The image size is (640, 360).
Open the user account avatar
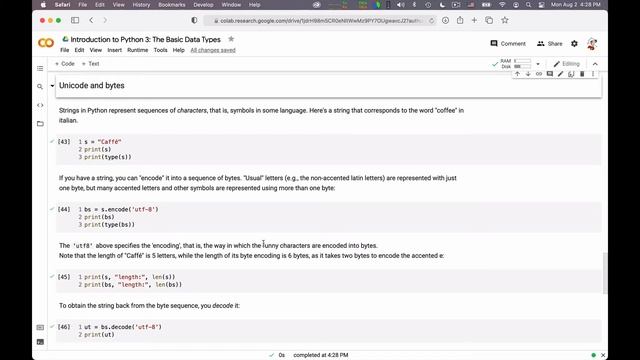[x=592, y=44]
